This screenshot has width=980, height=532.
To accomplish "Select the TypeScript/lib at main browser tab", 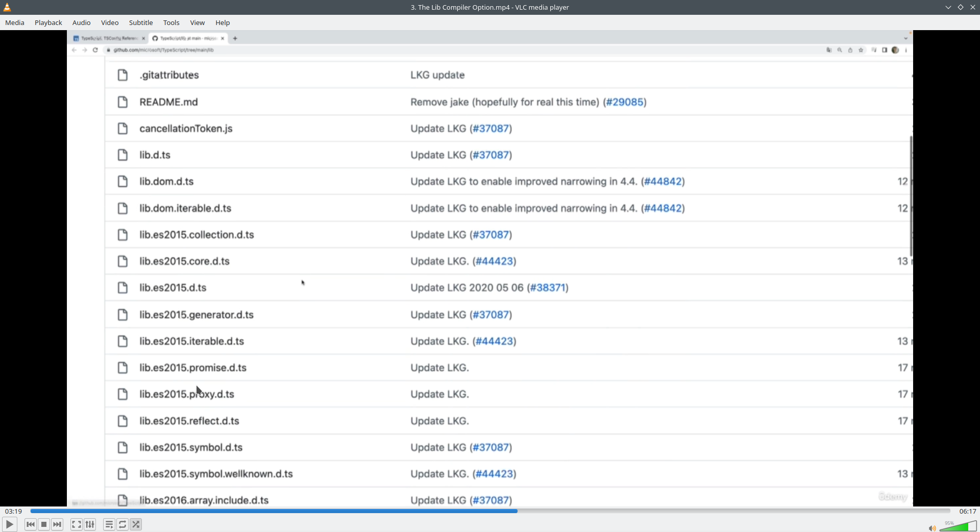I will [x=188, y=38].
